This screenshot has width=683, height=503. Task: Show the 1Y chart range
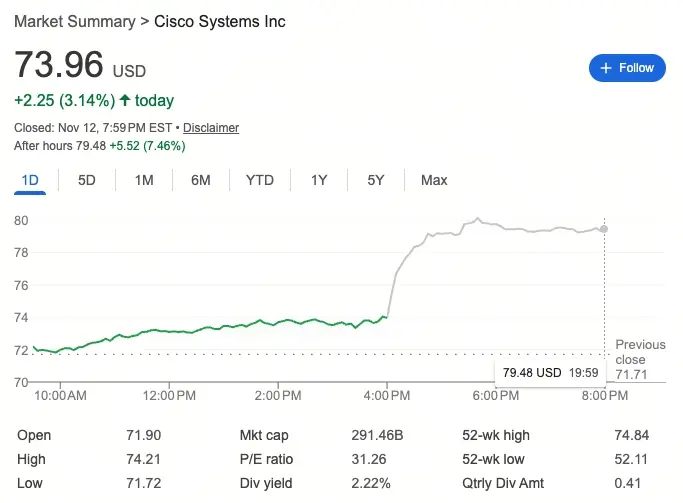pyautogui.click(x=319, y=180)
